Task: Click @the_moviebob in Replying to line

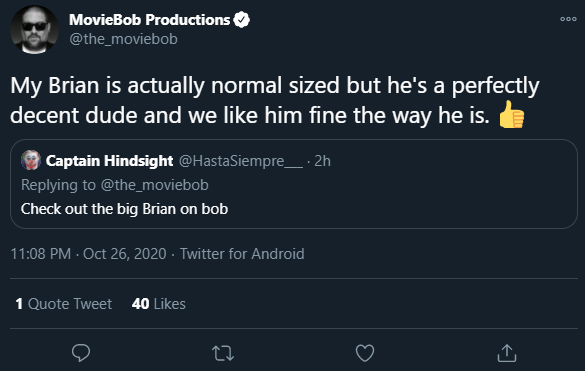Action: [154, 185]
